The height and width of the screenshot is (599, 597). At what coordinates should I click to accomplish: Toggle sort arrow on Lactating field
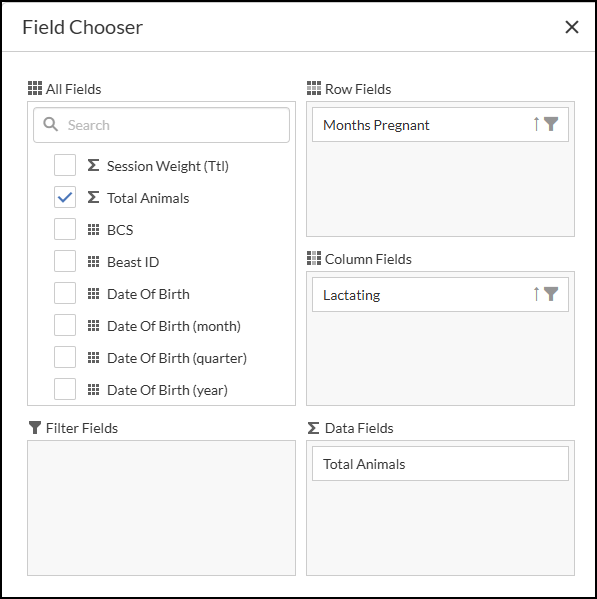pos(536,294)
